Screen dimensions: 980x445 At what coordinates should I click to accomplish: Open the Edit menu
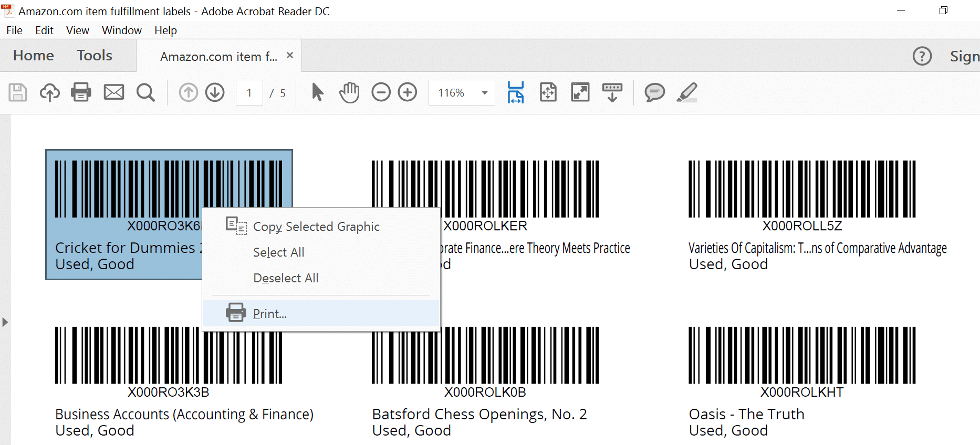click(x=44, y=30)
